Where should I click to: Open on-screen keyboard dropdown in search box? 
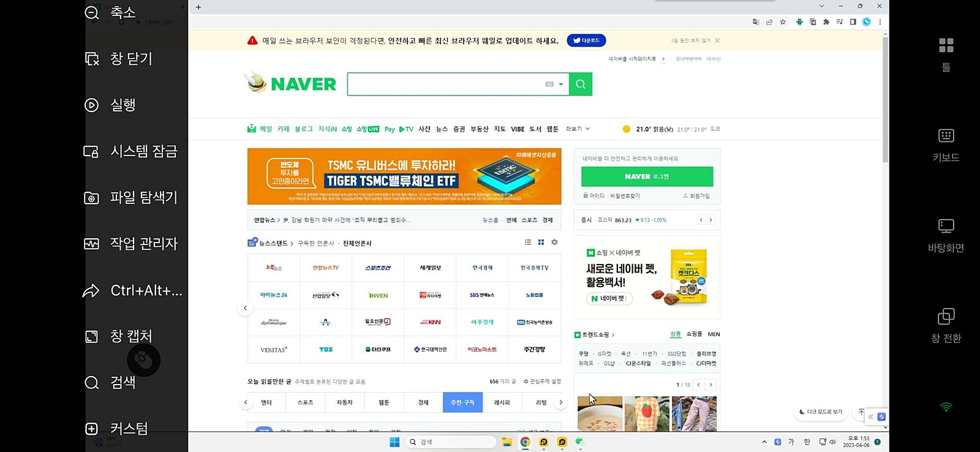554,85
